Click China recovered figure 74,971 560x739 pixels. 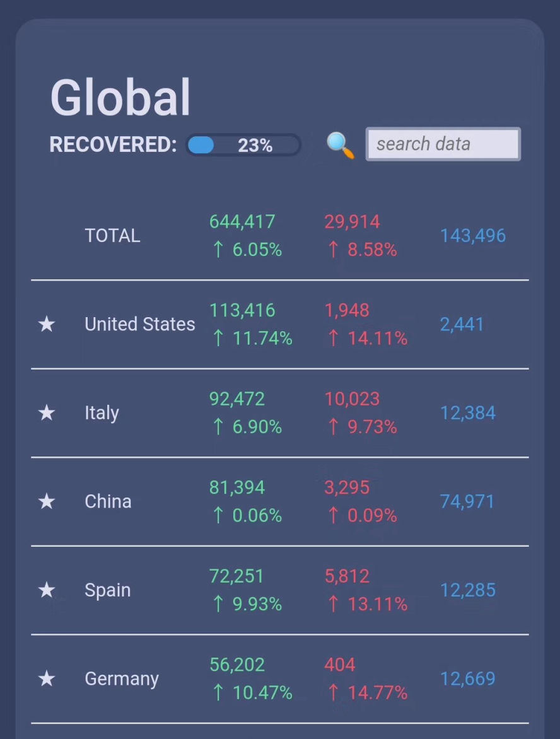click(x=467, y=502)
